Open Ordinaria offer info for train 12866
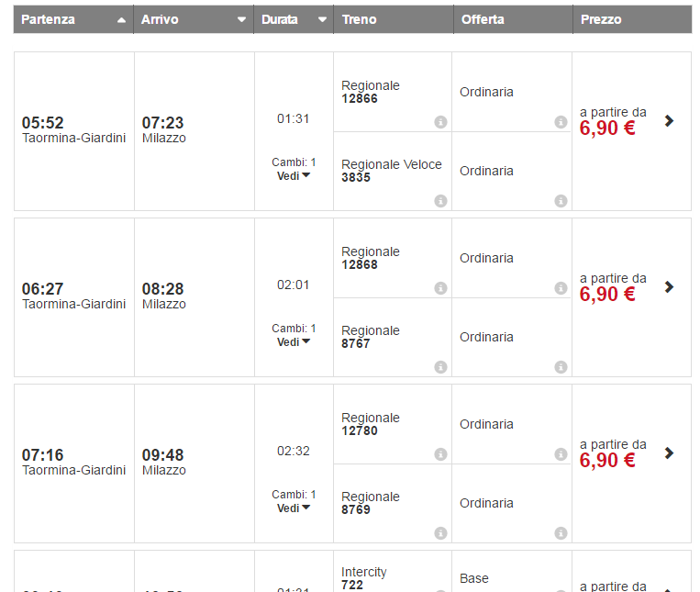Viewport: 700px width, 592px height. pos(561,122)
